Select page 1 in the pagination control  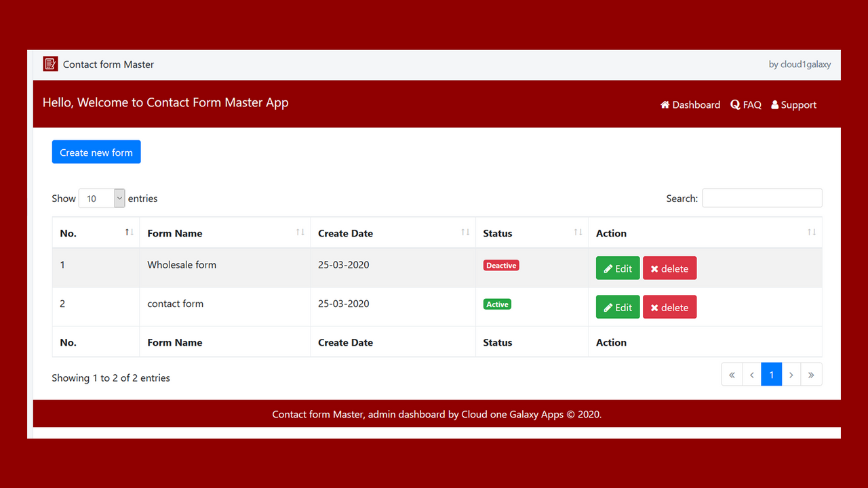771,373
